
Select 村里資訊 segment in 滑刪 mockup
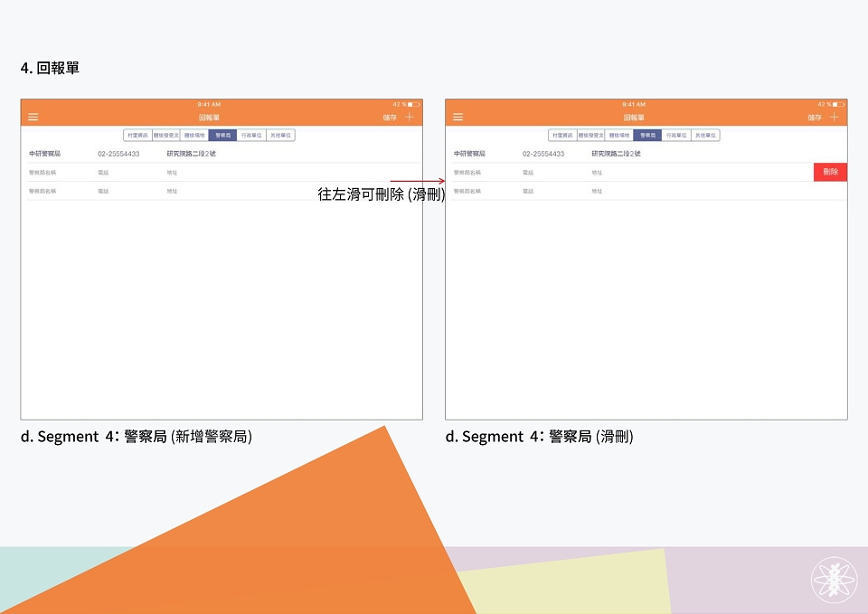562,135
